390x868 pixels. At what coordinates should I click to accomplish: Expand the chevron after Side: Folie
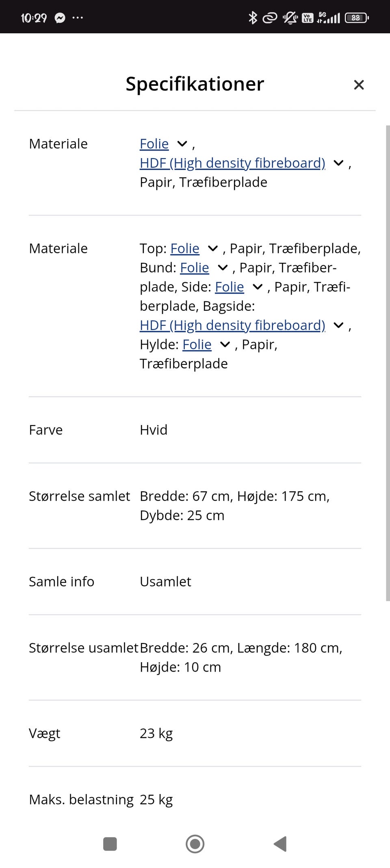point(257,287)
